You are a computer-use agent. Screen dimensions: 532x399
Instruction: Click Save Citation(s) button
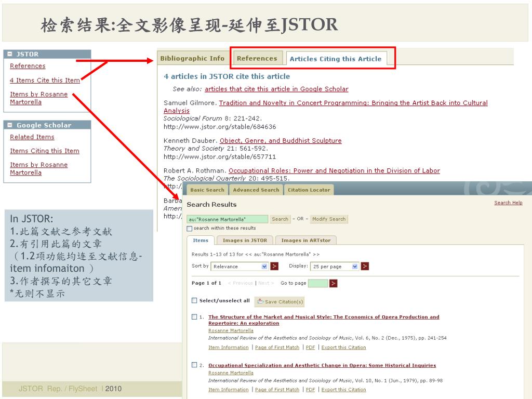(x=279, y=301)
